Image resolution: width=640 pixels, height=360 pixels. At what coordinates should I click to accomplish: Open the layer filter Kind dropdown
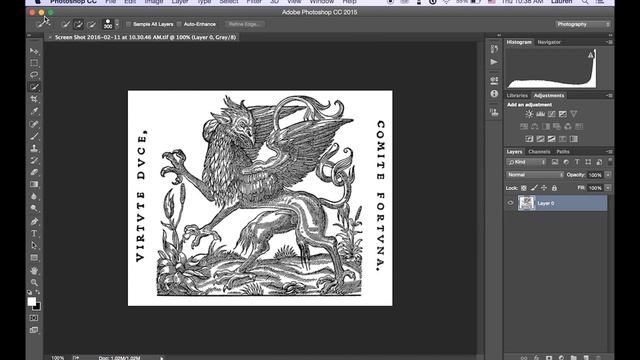click(x=527, y=162)
